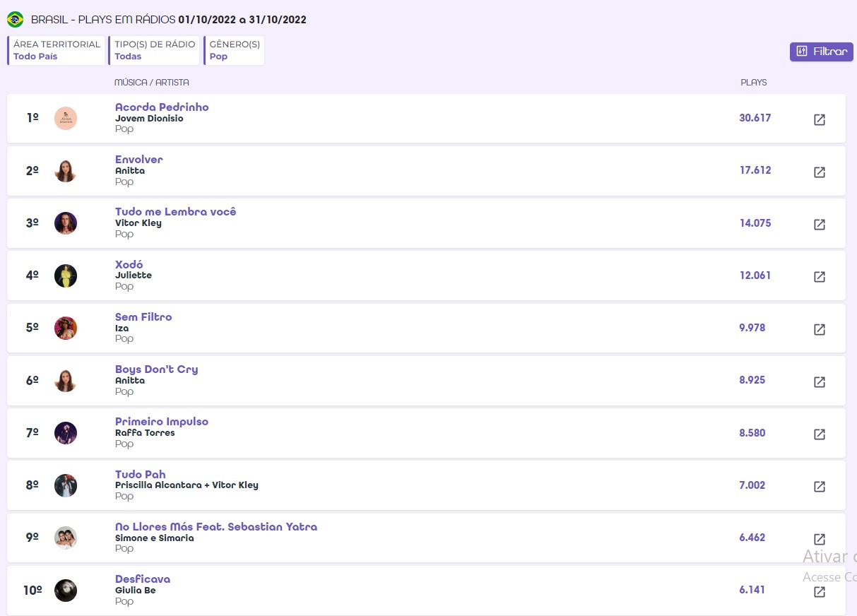Click play count 17.612
Viewport: 857px width, 616px height.
click(x=755, y=170)
